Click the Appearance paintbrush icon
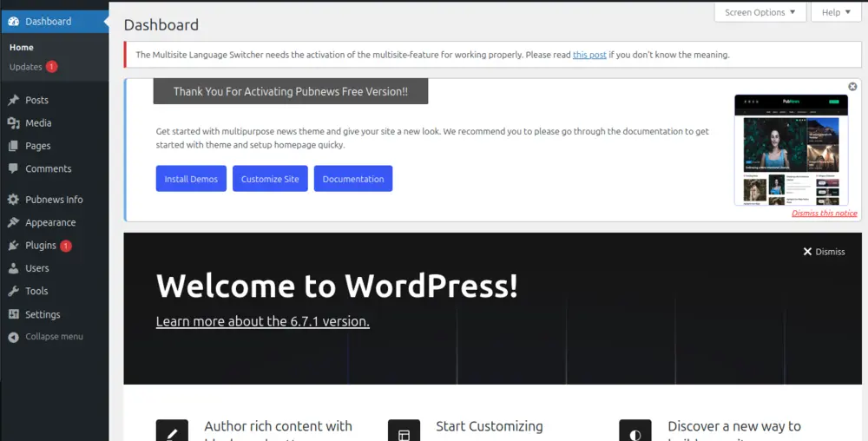Image resolution: width=868 pixels, height=441 pixels. (13, 222)
